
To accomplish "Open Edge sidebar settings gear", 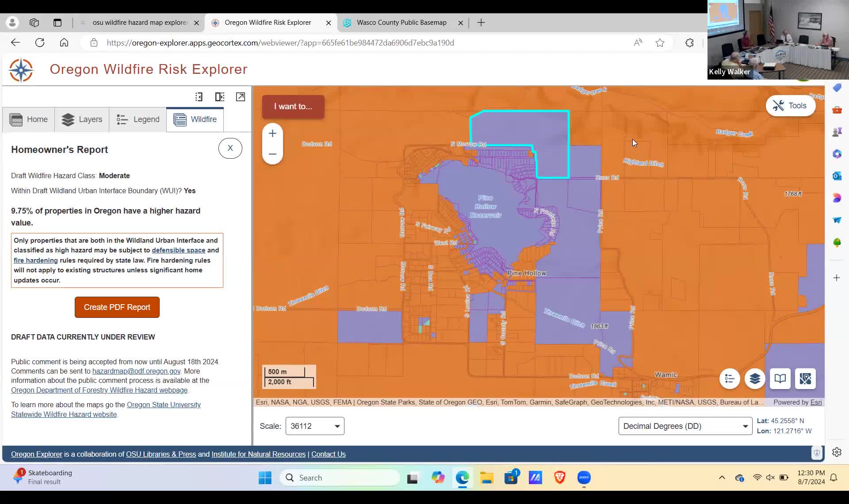I will click(837, 452).
